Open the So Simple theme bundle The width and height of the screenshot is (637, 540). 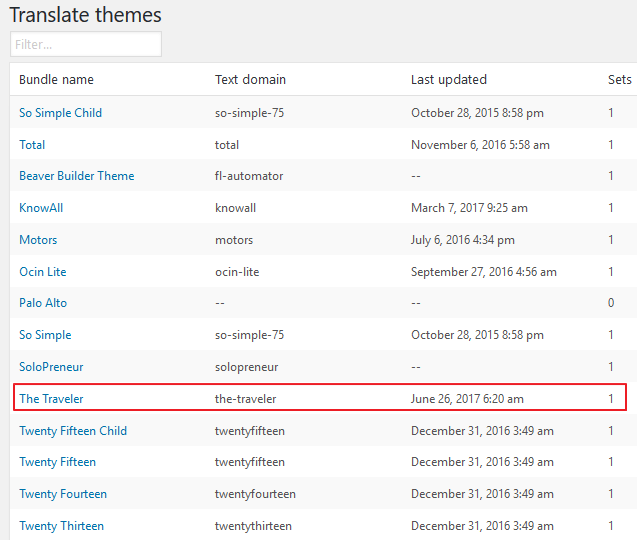point(45,335)
